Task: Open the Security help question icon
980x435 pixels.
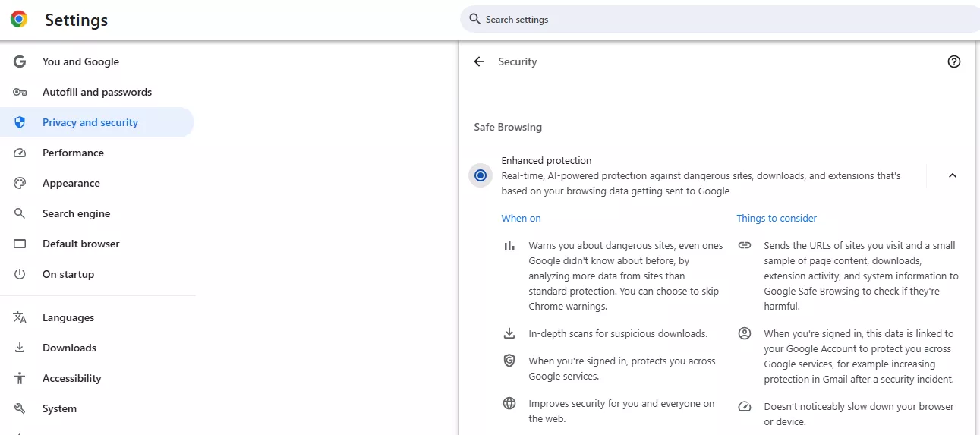Action: (x=954, y=61)
